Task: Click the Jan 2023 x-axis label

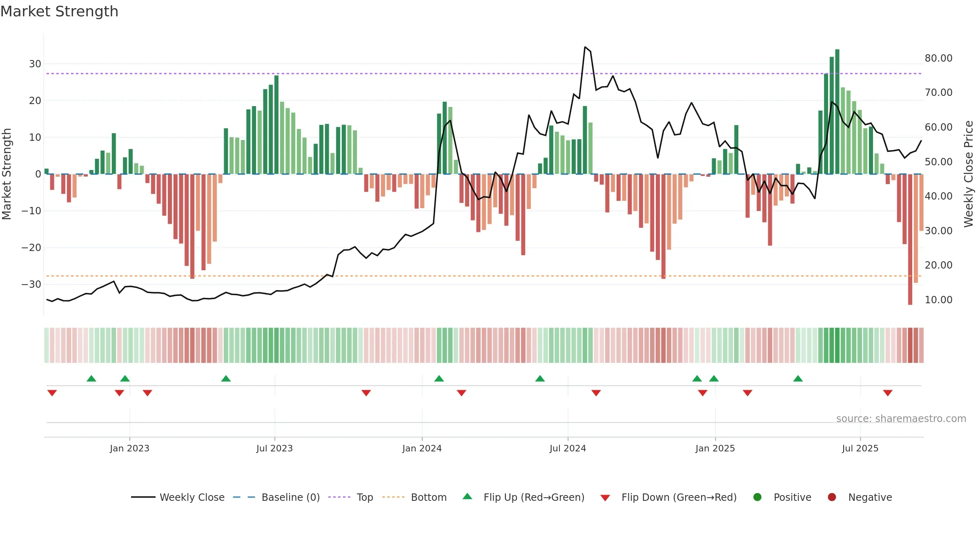Action: pos(129,448)
